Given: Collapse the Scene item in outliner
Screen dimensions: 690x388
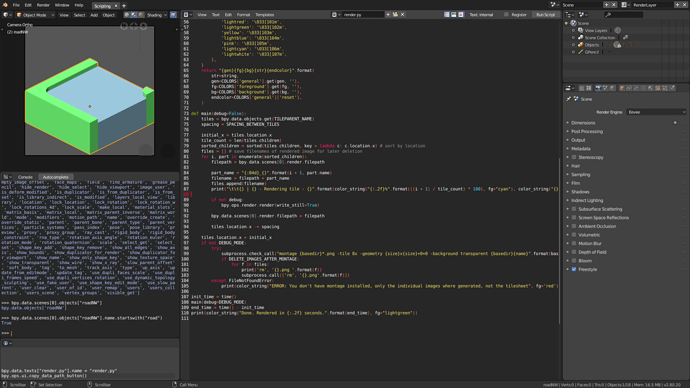Looking at the screenshot, I should coord(567,23).
